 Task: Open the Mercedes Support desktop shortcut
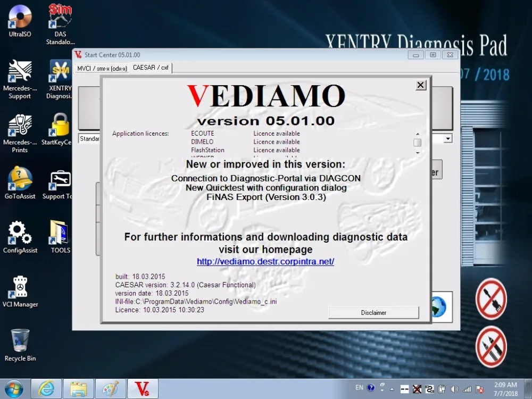(x=20, y=79)
